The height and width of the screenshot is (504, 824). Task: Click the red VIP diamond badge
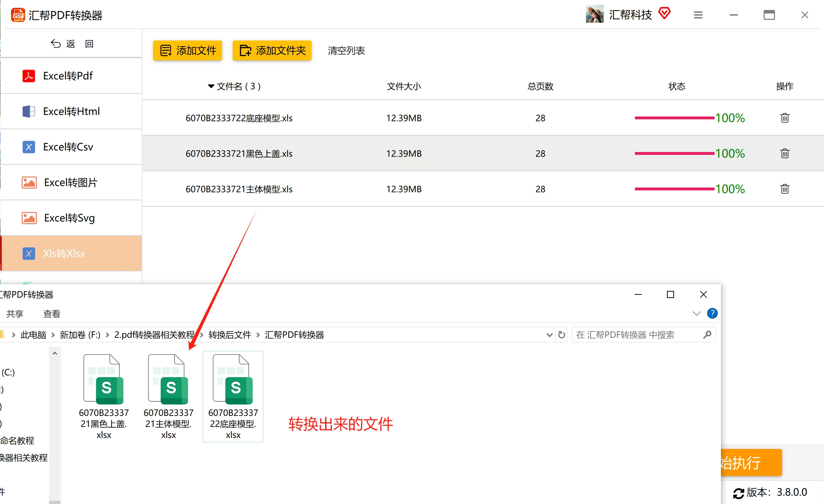point(664,13)
